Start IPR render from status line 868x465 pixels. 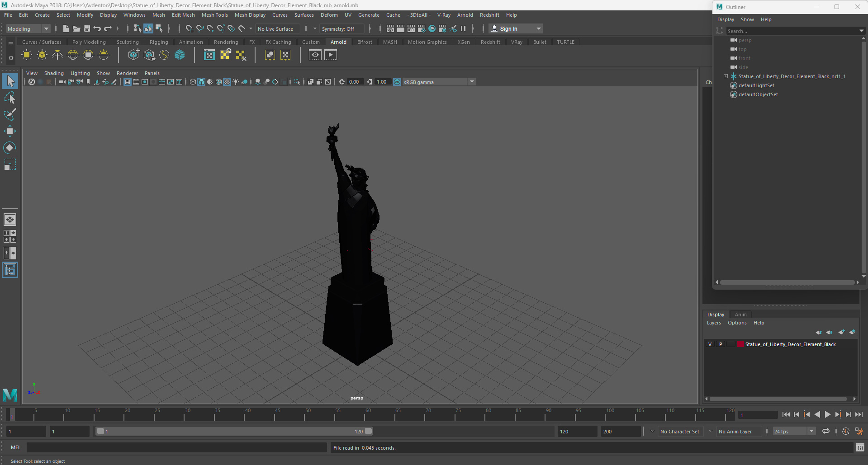tap(411, 28)
